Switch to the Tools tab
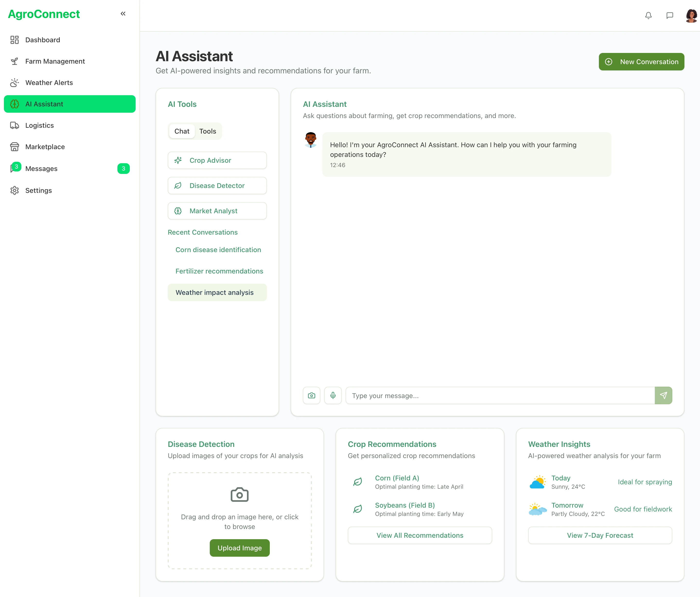700x597 pixels. 207,131
